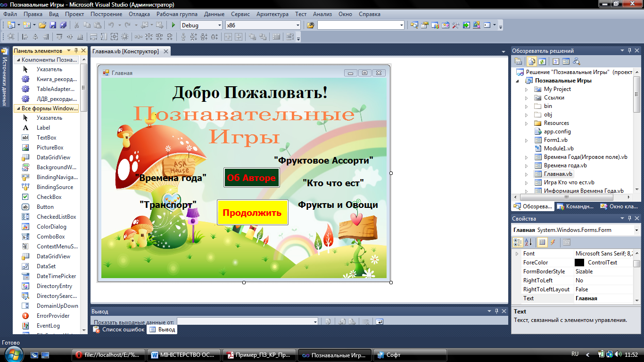Show Events with the lightning bolt icon
The width and height of the screenshot is (644, 362).
coord(553,242)
